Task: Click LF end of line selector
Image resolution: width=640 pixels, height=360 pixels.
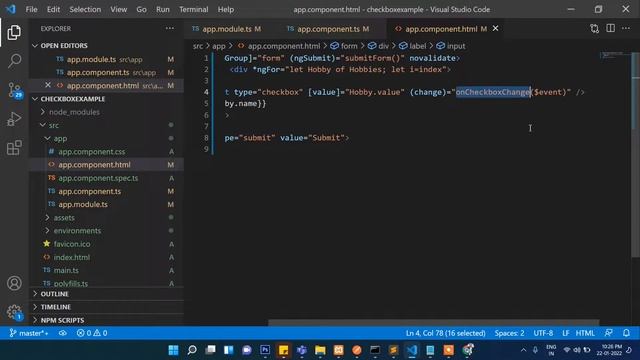Action: click(565, 333)
